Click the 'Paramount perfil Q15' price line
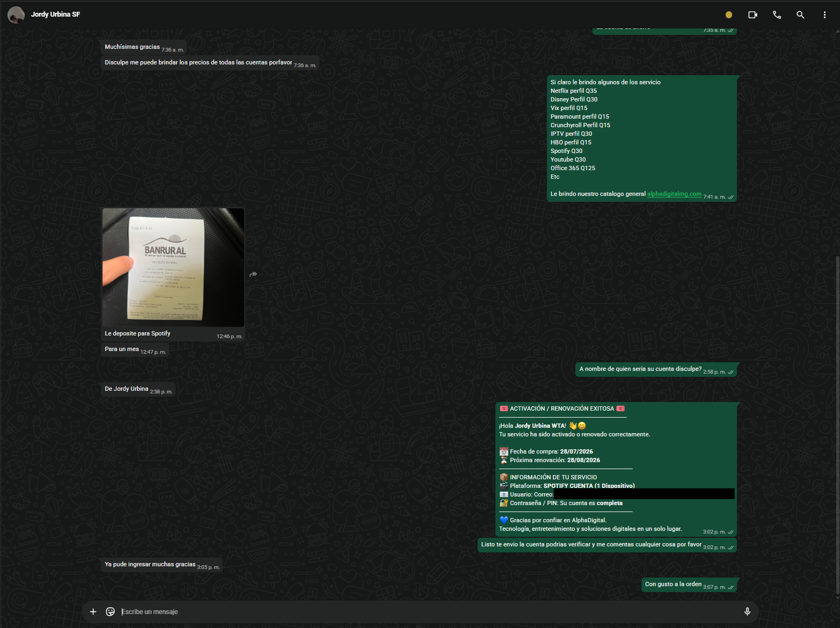The height and width of the screenshot is (628, 840). coord(580,116)
